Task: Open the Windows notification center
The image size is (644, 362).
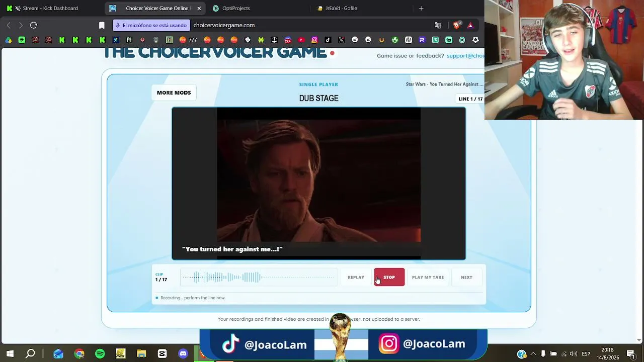Action: 631,354
